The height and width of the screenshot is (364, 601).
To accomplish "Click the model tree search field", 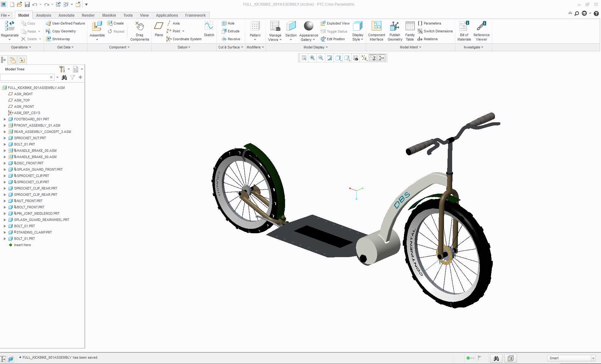I will 25,77.
